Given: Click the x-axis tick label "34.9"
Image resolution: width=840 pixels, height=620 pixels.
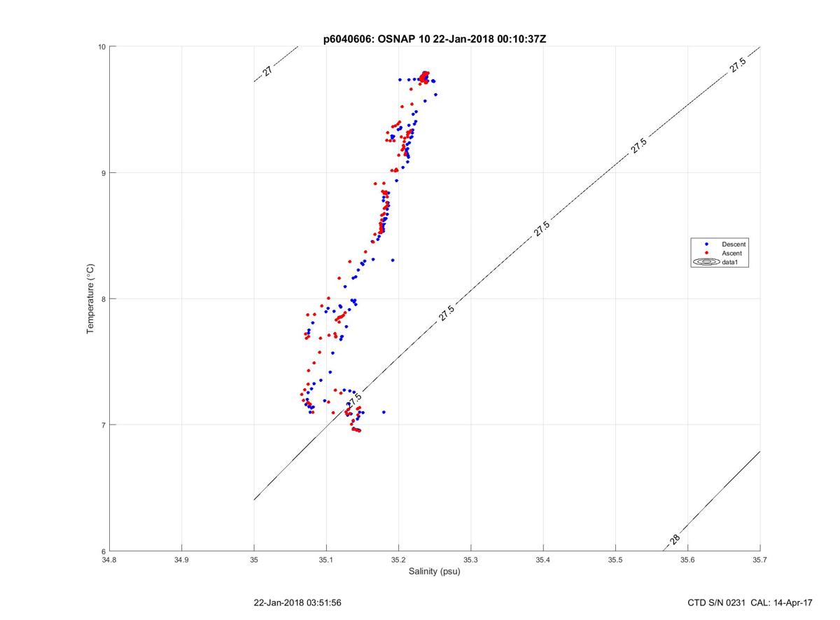Looking at the screenshot, I should (181, 559).
